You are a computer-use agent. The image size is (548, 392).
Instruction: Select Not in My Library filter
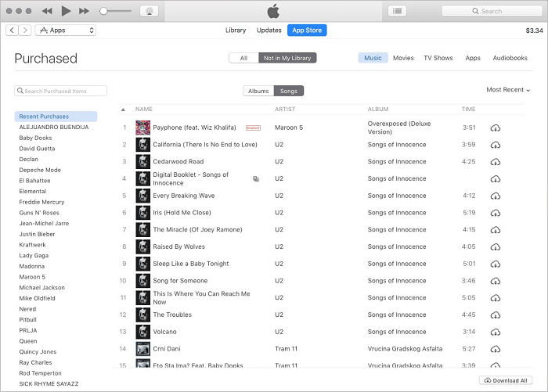(x=287, y=58)
